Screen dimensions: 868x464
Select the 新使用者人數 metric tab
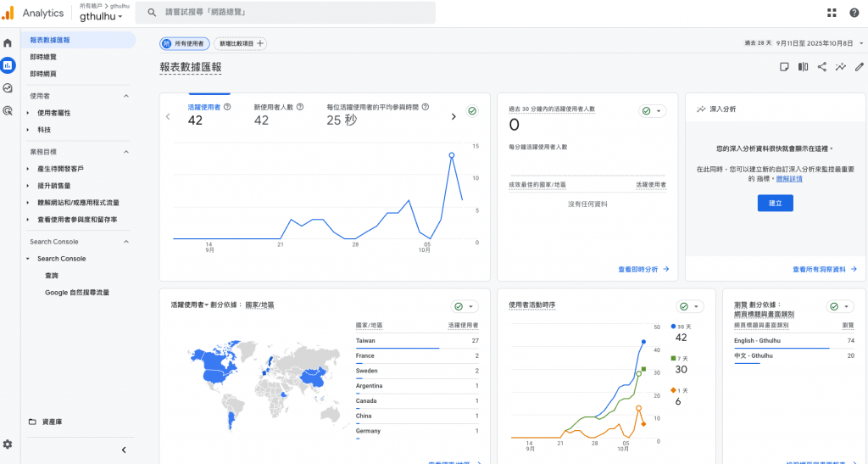273,108
